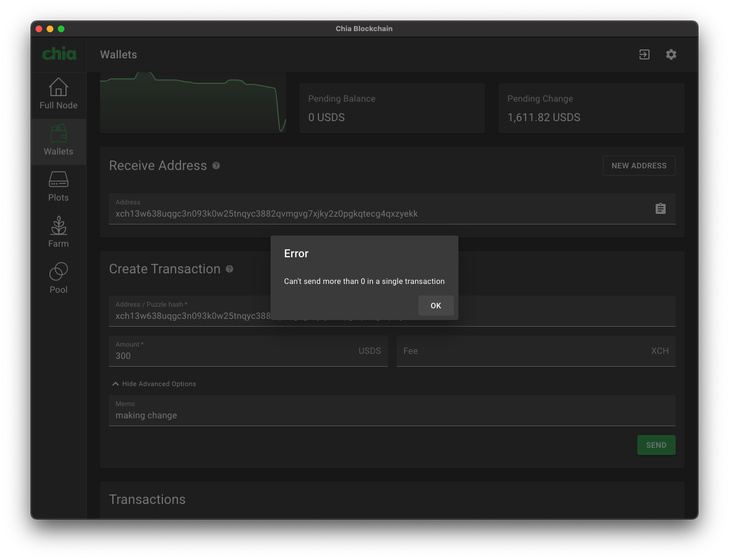
Task: Open the application settings gear
Action: point(671,54)
